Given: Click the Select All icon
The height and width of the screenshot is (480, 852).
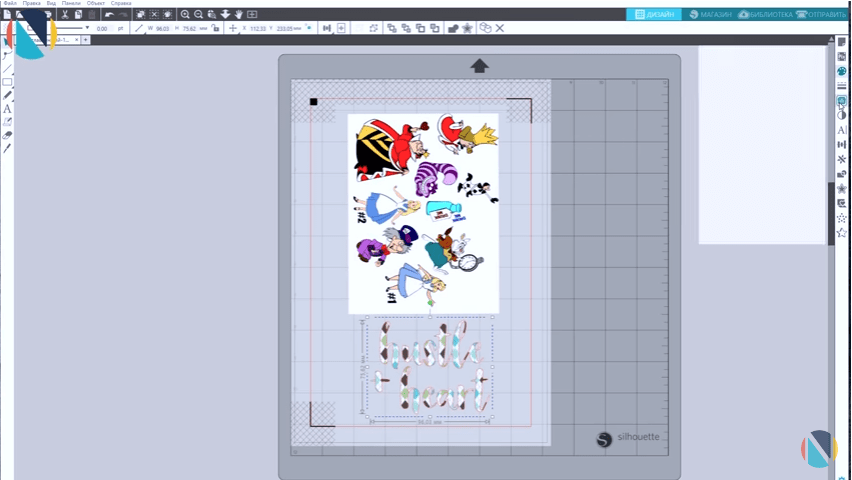Looking at the screenshot, I should point(140,15).
